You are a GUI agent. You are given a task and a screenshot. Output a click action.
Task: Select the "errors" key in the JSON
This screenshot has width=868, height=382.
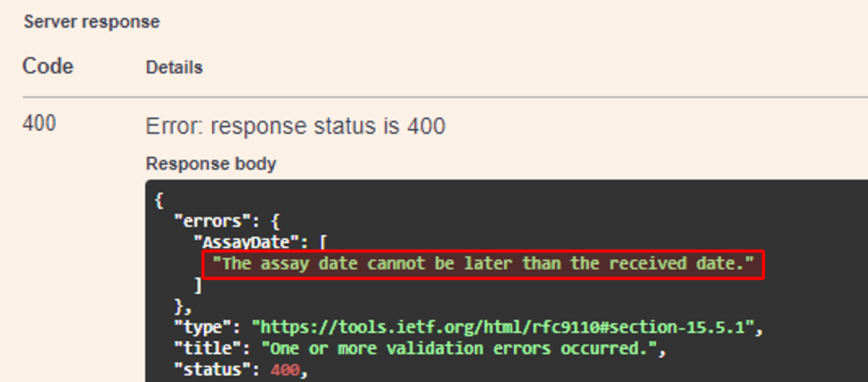pyautogui.click(x=212, y=221)
